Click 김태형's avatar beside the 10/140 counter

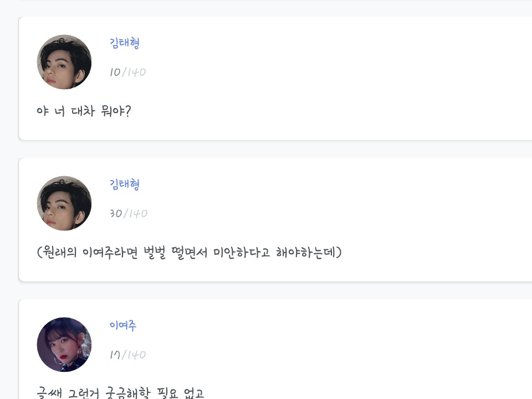(x=64, y=62)
